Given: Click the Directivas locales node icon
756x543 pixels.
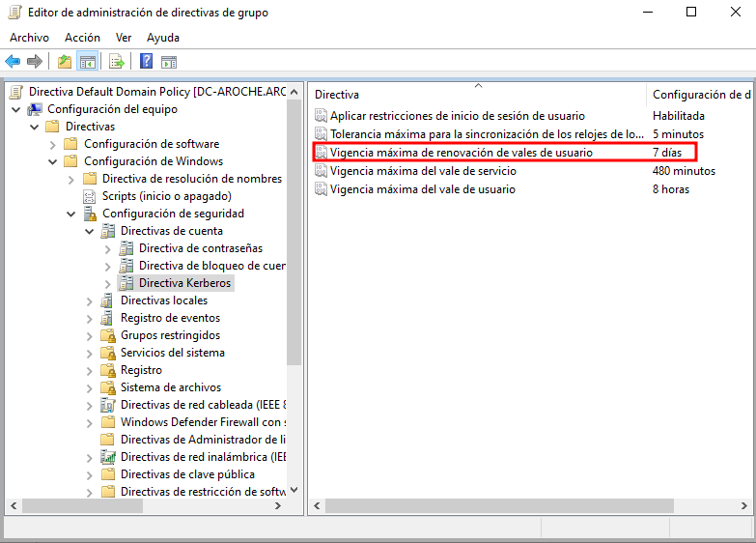Looking at the screenshot, I should (107, 300).
